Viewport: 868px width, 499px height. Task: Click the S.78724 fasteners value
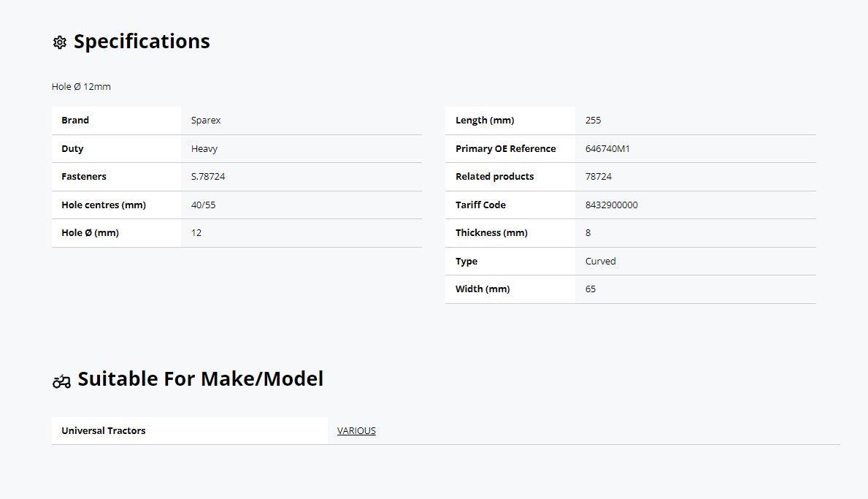(x=208, y=177)
